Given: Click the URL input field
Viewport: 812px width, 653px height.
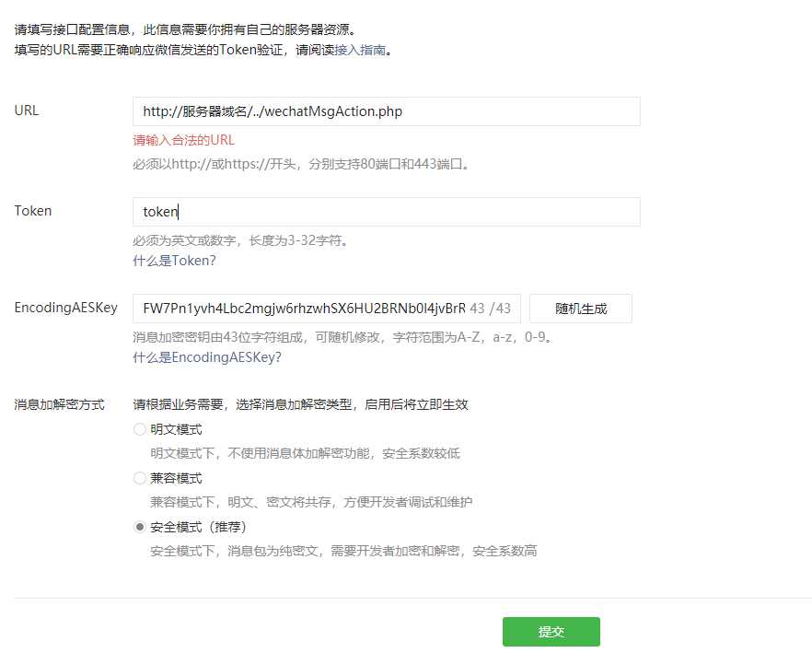Looking at the screenshot, I should [x=387, y=111].
